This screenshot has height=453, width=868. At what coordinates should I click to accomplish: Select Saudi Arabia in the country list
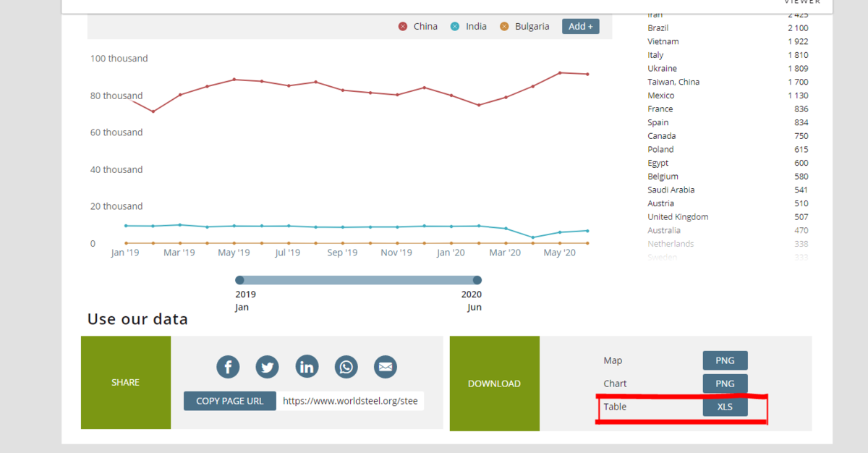(671, 190)
